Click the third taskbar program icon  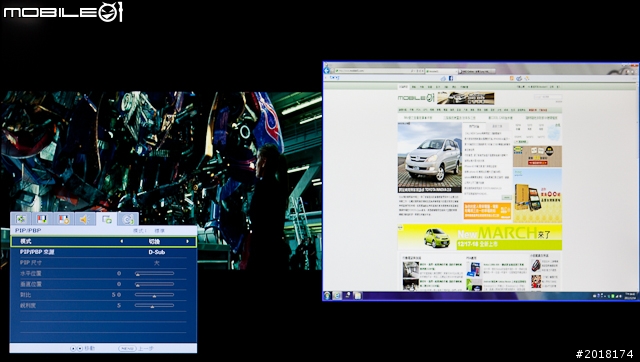tap(347, 295)
